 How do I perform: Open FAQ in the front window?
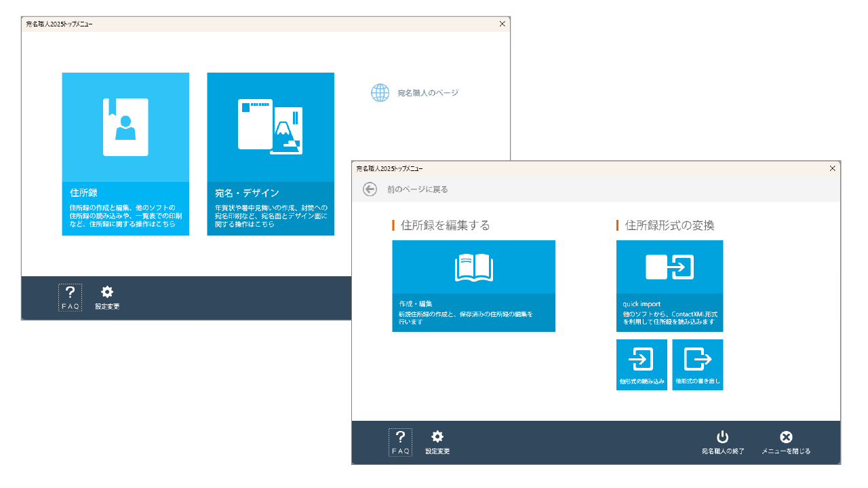coord(400,442)
